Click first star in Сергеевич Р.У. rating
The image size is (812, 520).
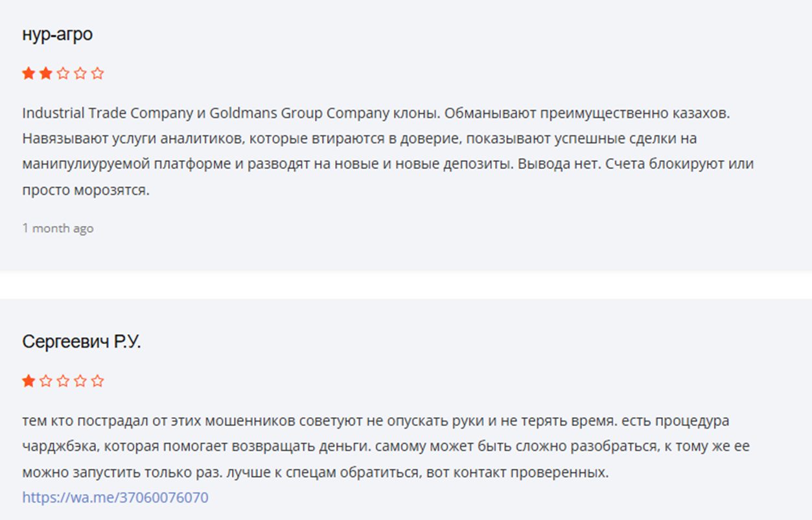click(29, 381)
